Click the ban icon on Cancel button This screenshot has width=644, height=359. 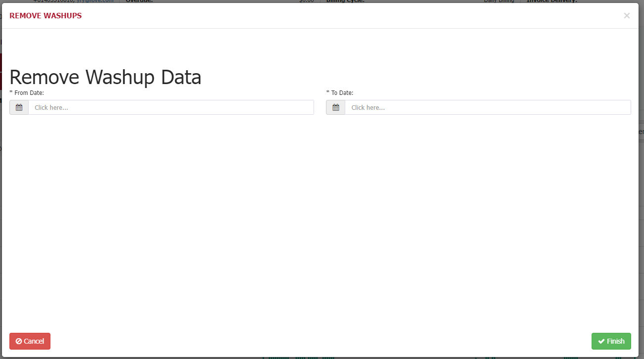tap(18, 341)
